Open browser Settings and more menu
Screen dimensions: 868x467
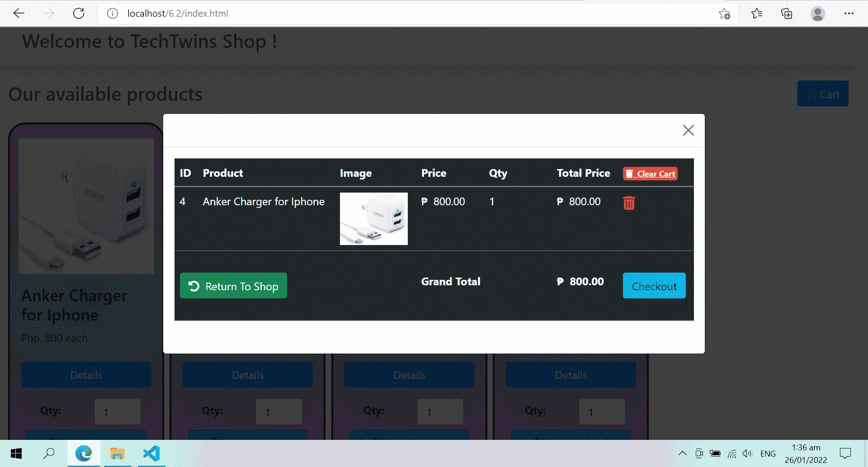pyautogui.click(x=849, y=14)
